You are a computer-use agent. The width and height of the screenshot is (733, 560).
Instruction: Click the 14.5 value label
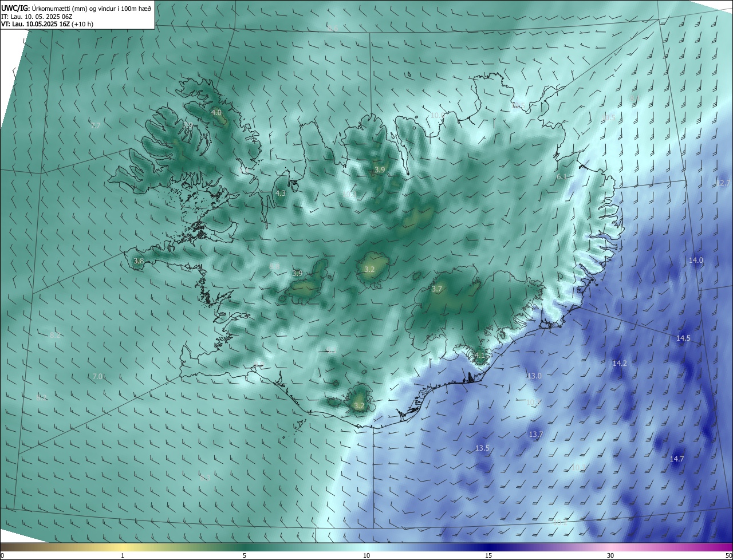click(683, 338)
